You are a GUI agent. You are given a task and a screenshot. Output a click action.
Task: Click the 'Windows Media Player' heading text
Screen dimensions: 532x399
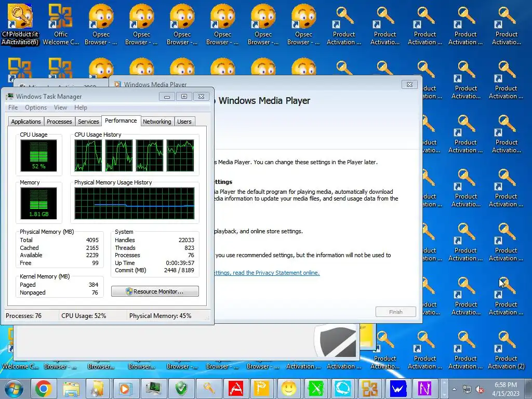264,101
